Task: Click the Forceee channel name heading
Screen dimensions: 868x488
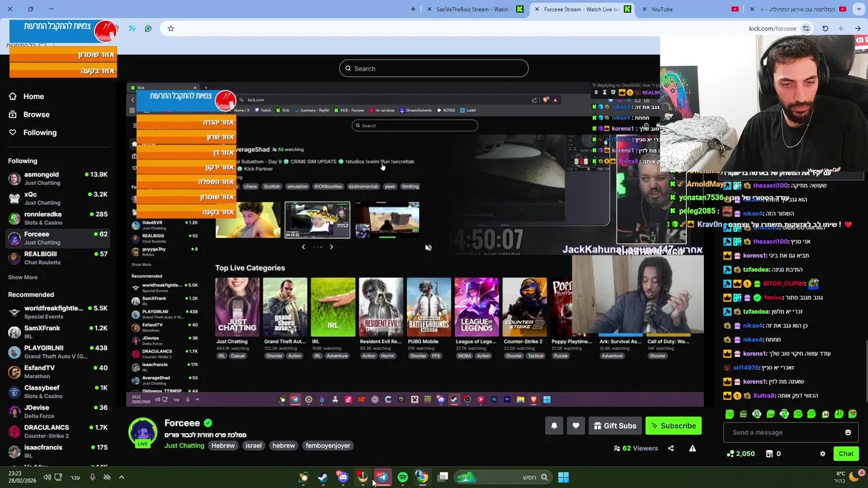Action: tap(182, 423)
